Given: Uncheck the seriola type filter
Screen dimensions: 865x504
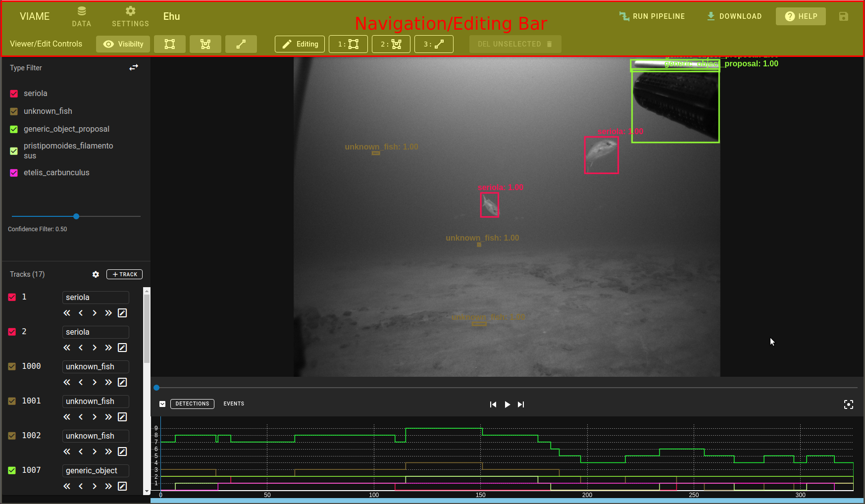Looking at the screenshot, I should [x=14, y=94].
